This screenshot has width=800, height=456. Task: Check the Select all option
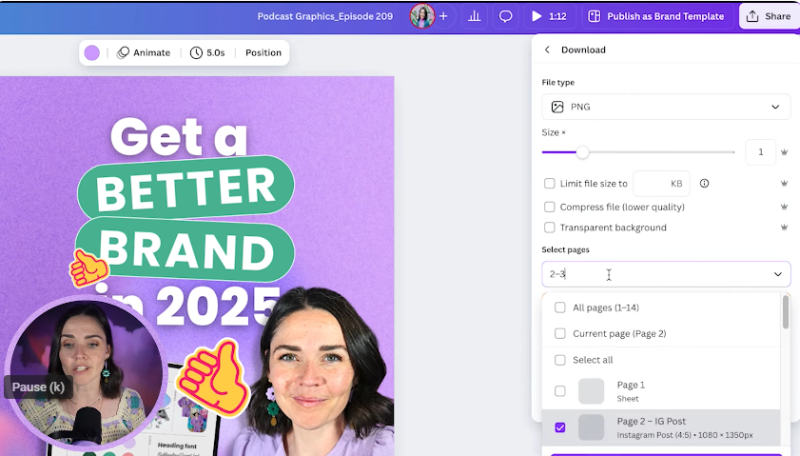(560, 360)
